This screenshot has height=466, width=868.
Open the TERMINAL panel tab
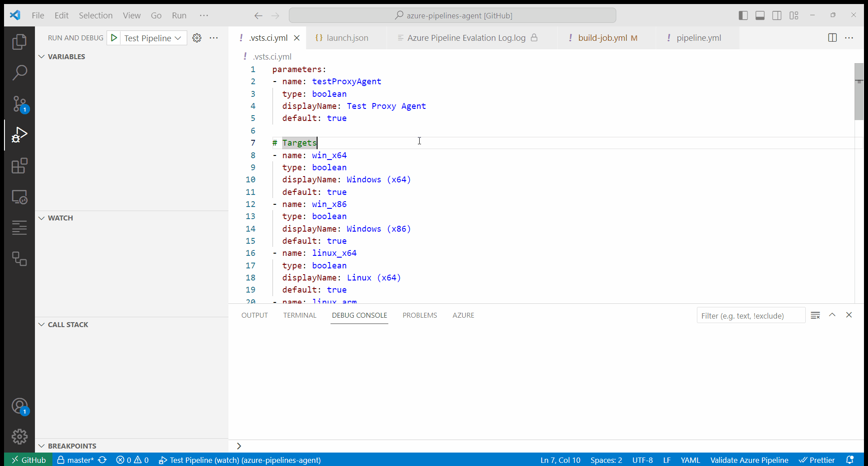pos(300,315)
